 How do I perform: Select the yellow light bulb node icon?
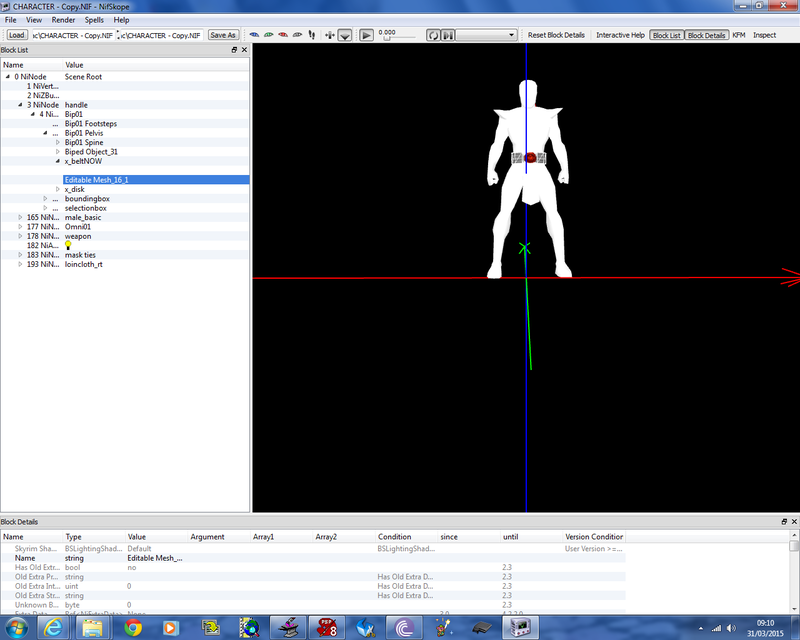69,245
